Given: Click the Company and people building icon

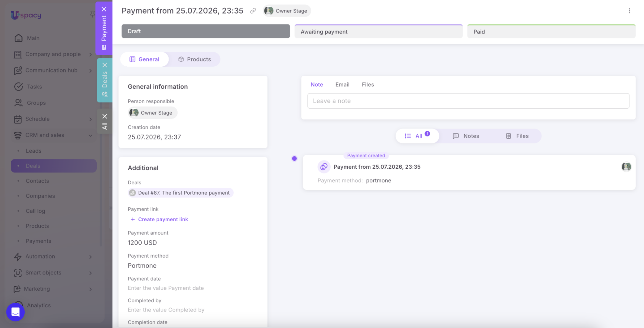Looking at the screenshot, I should click(18, 54).
